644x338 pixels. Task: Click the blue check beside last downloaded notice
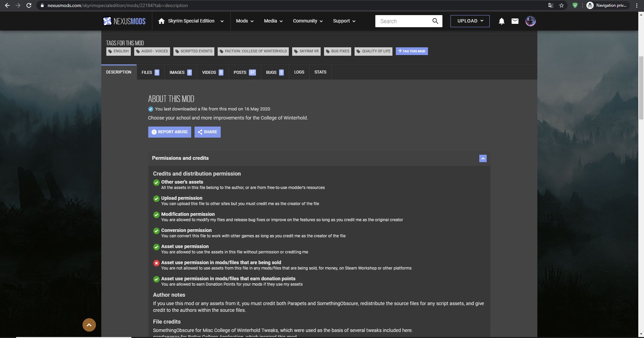(x=151, y=109)
